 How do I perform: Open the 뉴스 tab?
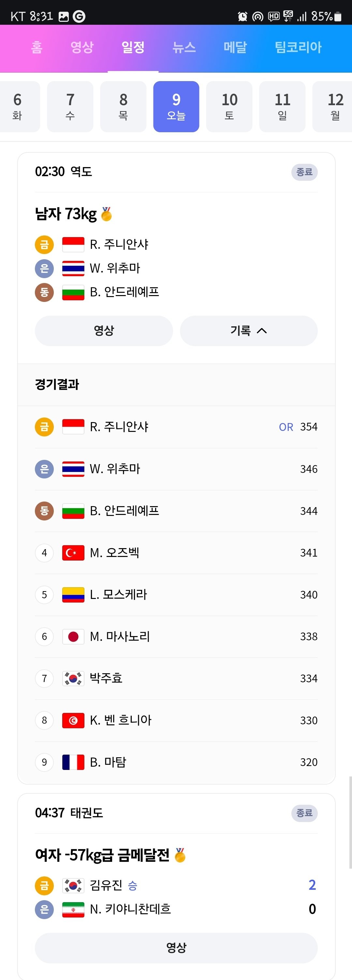pos(184,47)
